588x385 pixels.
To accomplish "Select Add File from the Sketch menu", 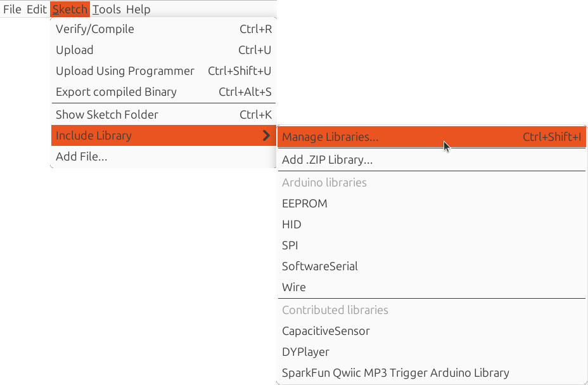I will (81, 157).
